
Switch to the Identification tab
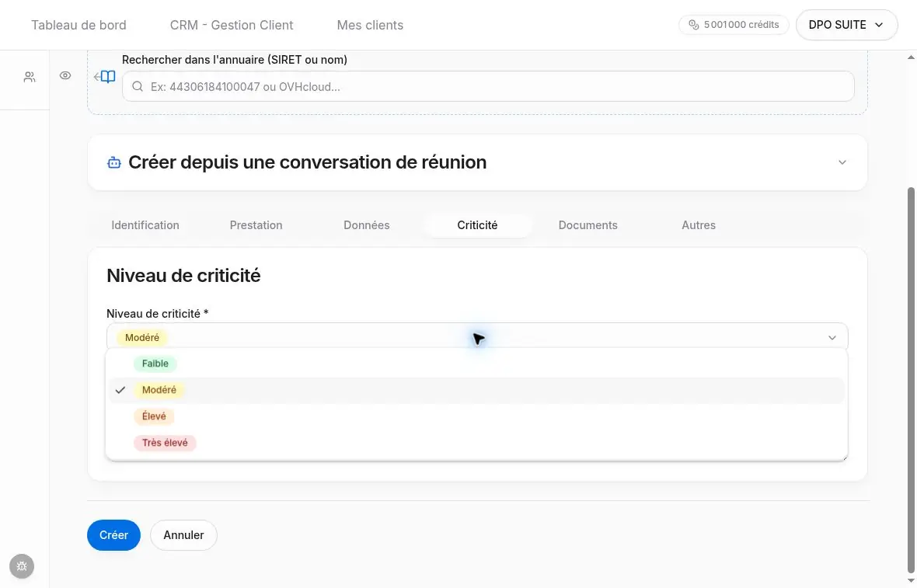click(x=145, y=225)
